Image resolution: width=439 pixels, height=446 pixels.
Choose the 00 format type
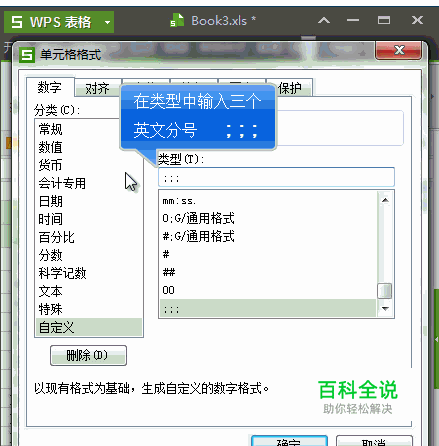pyautogui.click(x=268, y=290)
